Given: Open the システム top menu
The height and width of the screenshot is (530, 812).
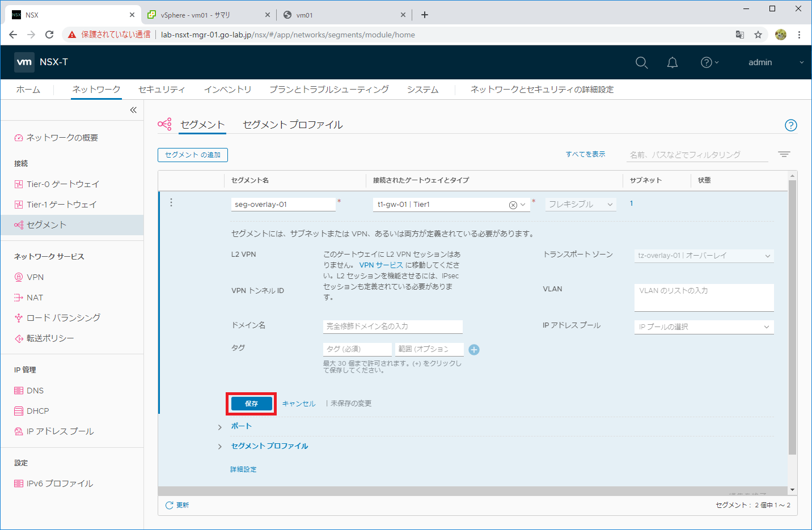Looking at the screenshot, I should pos(422,90).
